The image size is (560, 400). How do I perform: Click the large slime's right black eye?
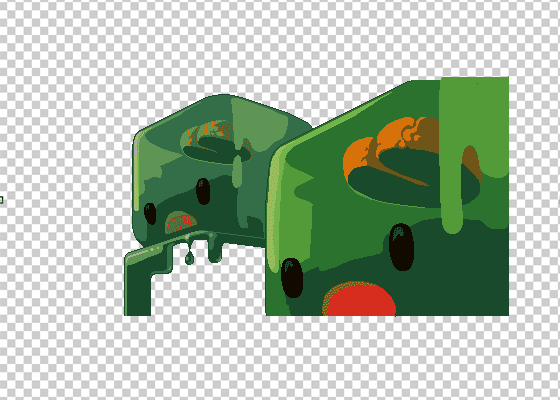point(401,247)
